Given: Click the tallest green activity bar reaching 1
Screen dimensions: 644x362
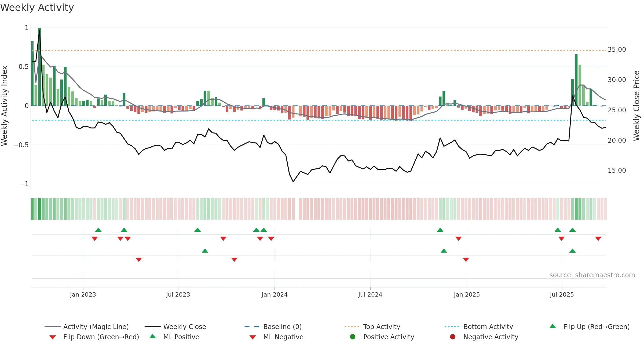Looking at the screenshot, I should click(39, 67).
